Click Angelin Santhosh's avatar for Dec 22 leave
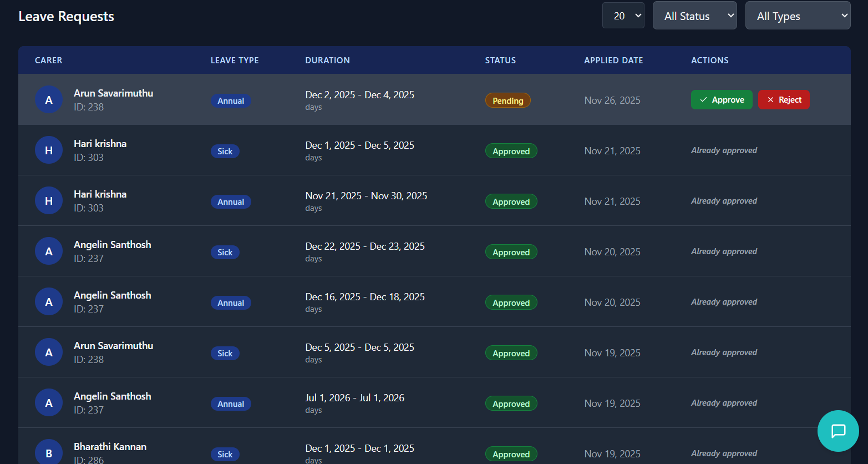Image resolution: width=868 pixels, height=464 pixels. coord(49,251)
